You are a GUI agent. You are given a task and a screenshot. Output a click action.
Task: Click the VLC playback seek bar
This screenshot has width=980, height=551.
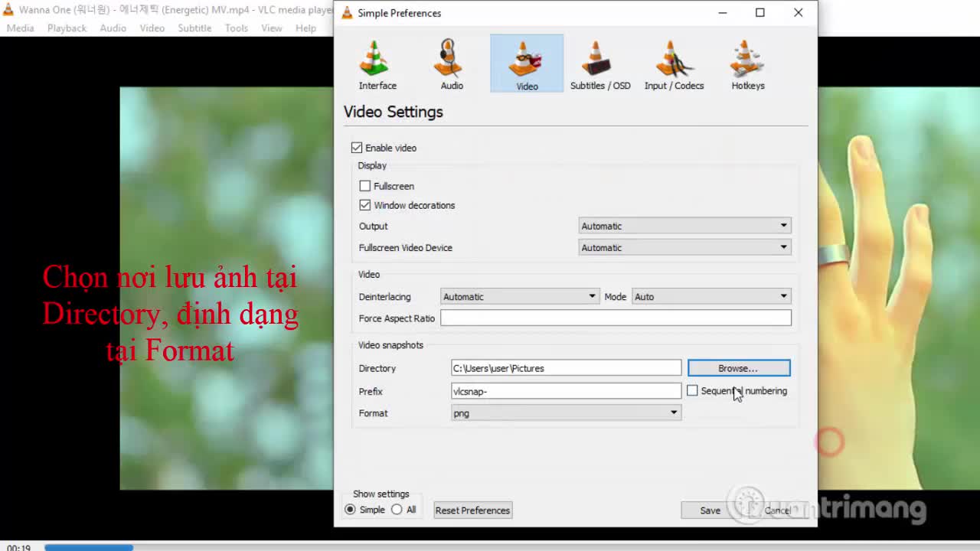click(x=511, y=547)
